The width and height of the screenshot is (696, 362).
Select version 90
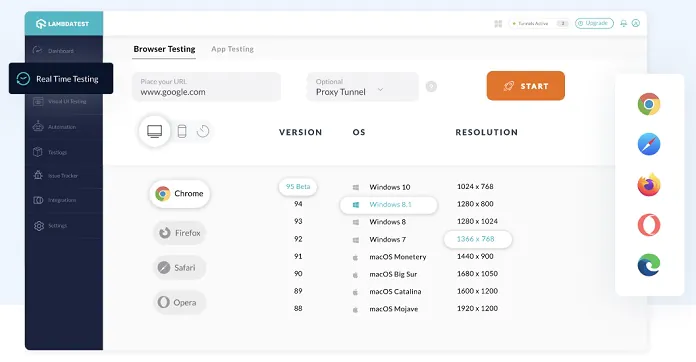click(x=298, y=274)
